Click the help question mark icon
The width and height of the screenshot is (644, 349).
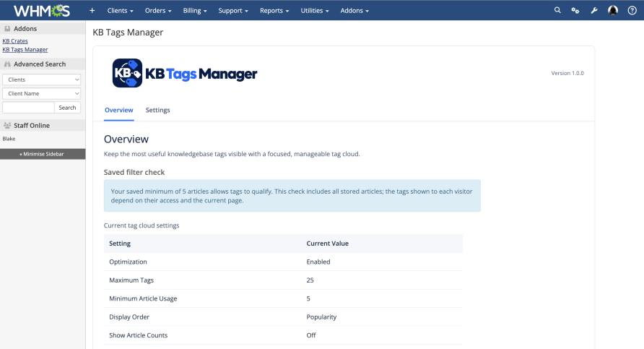click(632, 11)
